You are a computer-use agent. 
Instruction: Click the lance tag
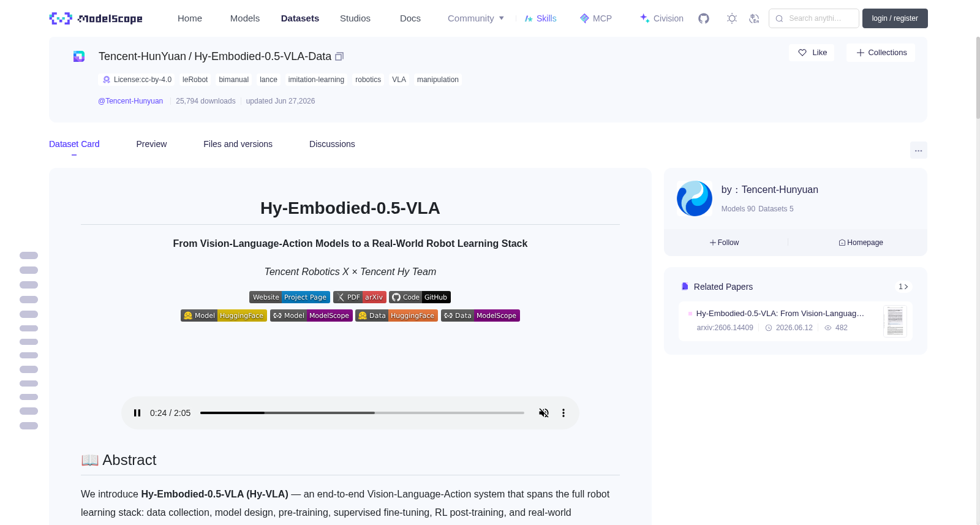(268, 80)
